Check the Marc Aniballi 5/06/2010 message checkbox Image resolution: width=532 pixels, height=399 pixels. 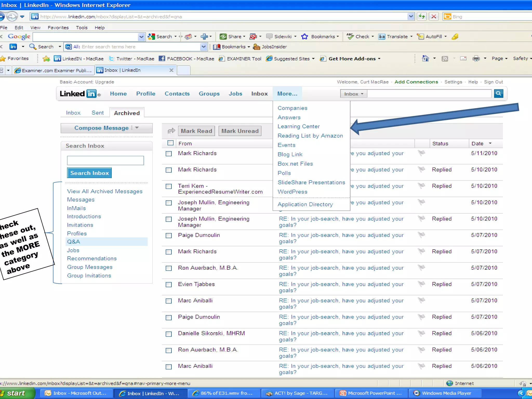pyautogui.click(x=169, y=367)
